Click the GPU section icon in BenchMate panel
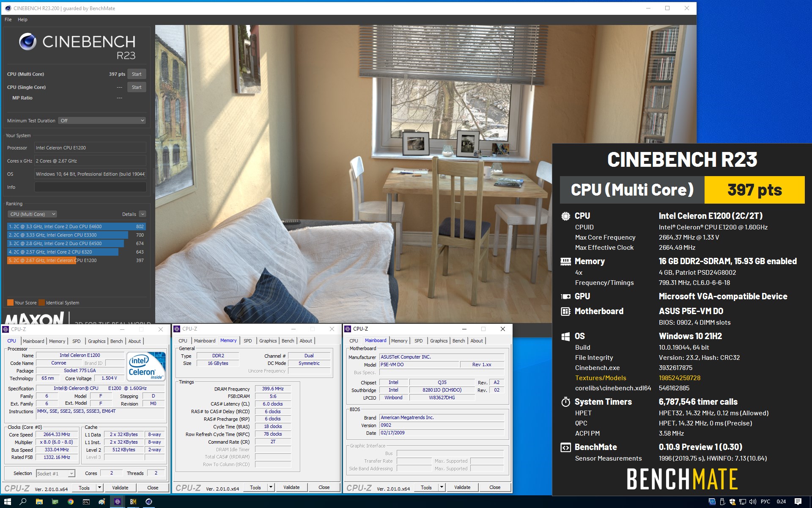 coord(565,296)
